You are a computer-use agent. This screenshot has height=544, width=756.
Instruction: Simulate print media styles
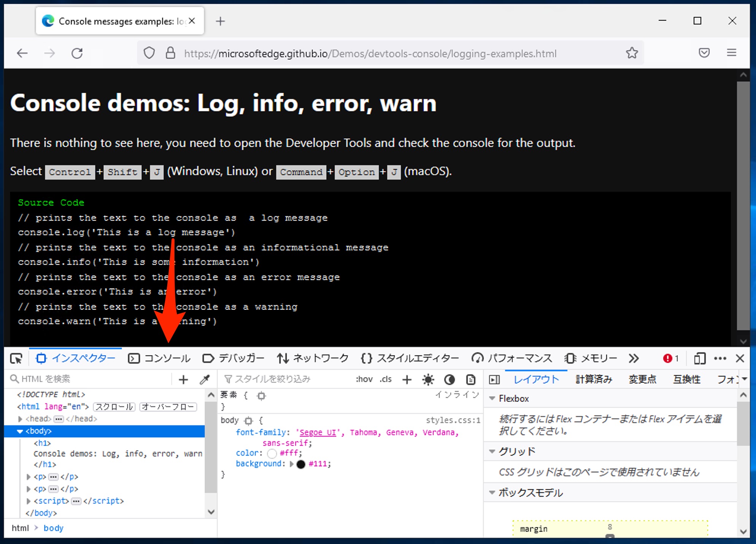[470, 379]
